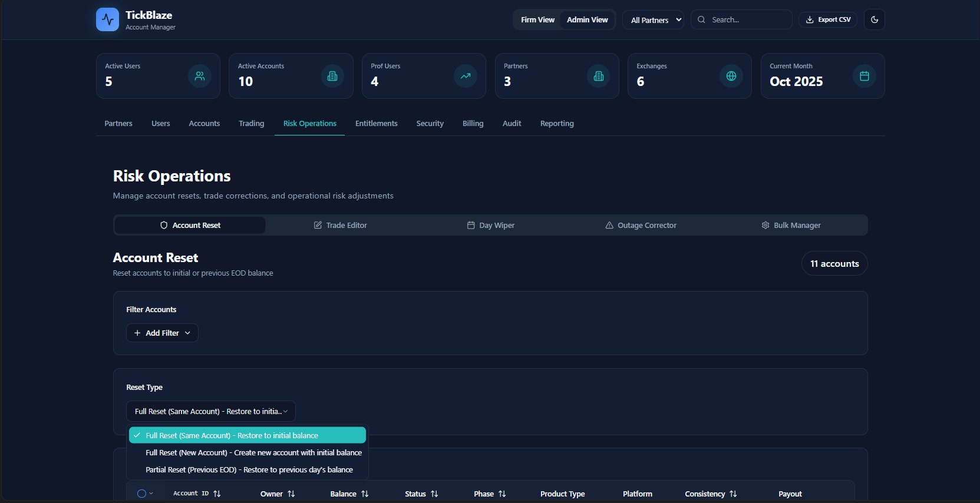This screenshot has height=503, width=980.
Task: Toggle dark mode with the moon icon
Action: 874,19
